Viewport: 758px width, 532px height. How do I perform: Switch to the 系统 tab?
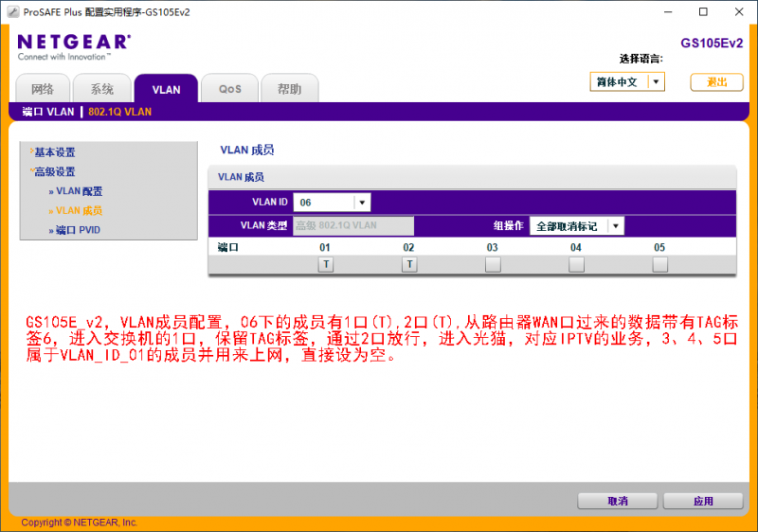pyautogui.click(x=102, y=89)
